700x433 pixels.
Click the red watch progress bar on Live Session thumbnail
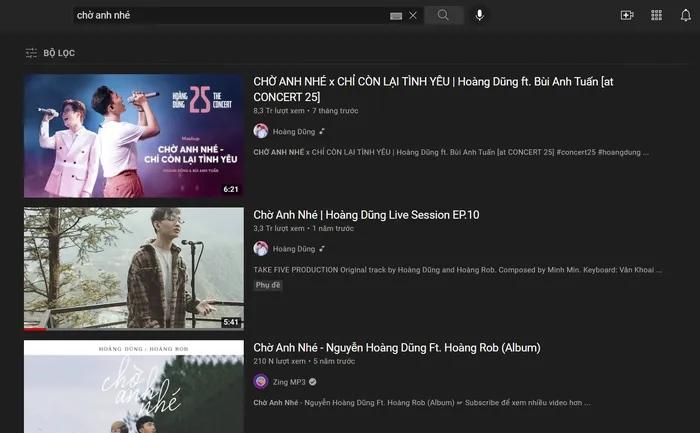35,329
